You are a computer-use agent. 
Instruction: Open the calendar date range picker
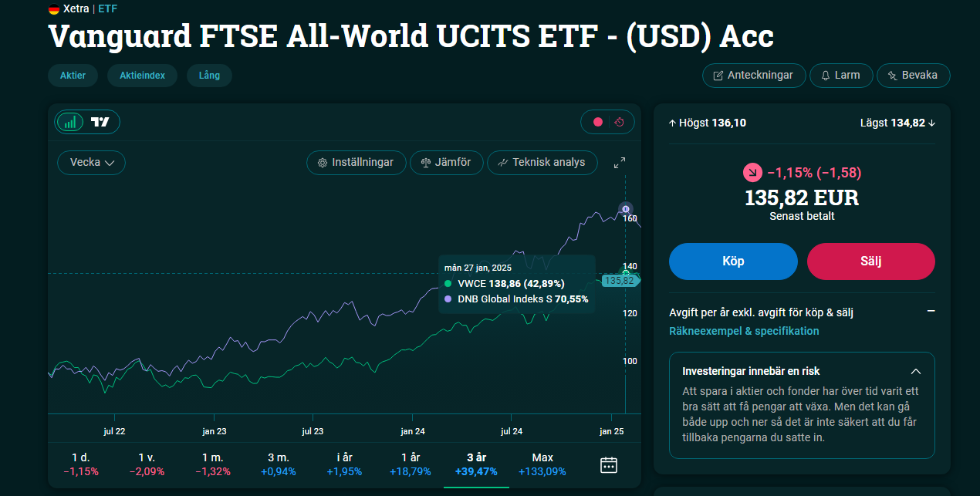tap(609, 464)
